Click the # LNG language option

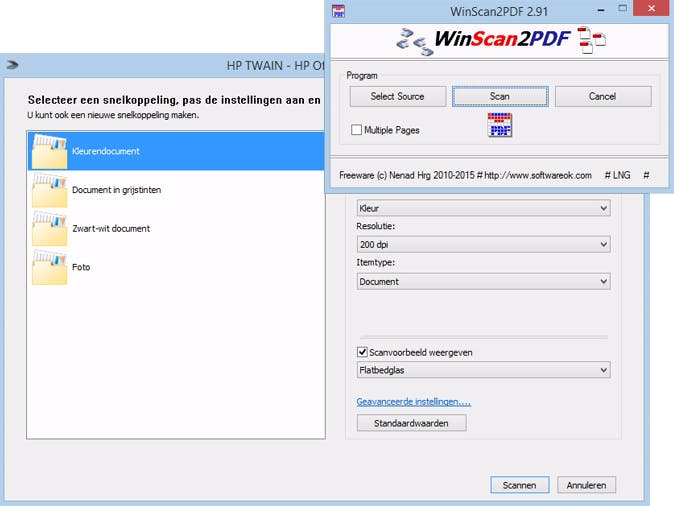point(617,175)
